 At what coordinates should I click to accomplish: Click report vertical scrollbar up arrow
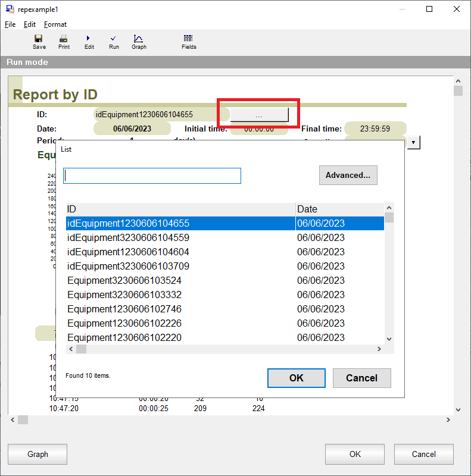tap(458, 81)
